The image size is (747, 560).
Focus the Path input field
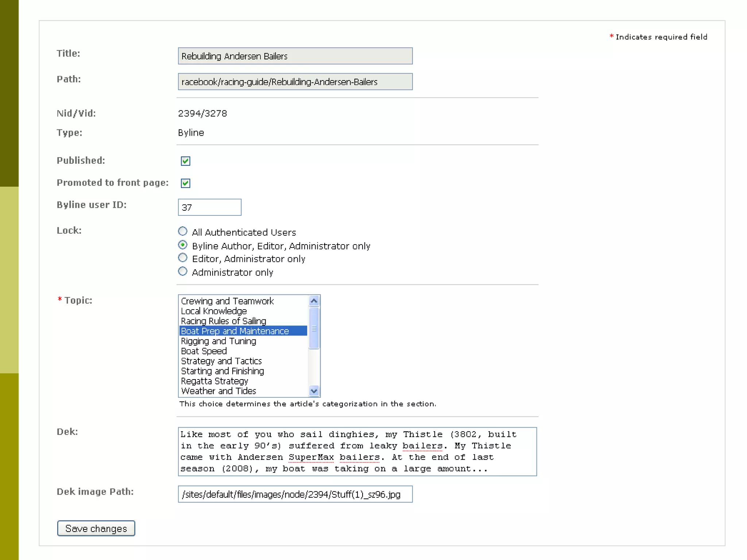(x=295, y=82)
